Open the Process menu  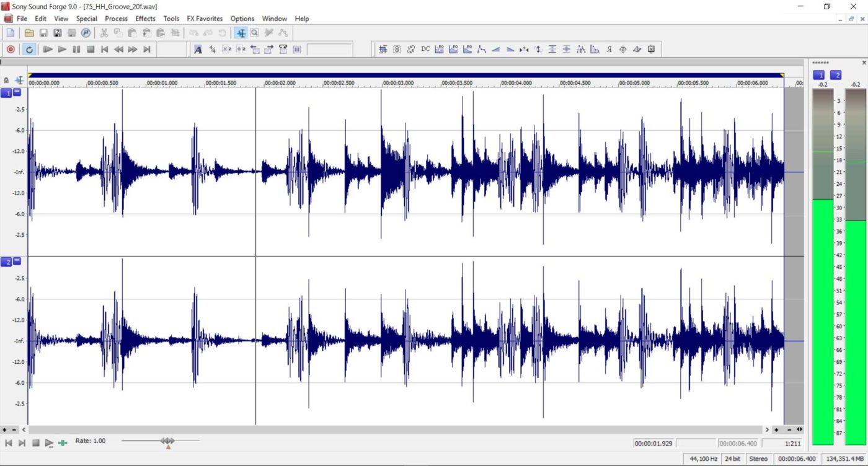click(x=116, y=19)
